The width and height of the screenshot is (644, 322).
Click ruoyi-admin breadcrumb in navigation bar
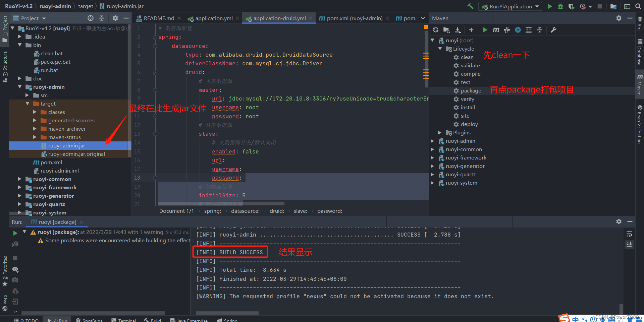coord(55,6)
